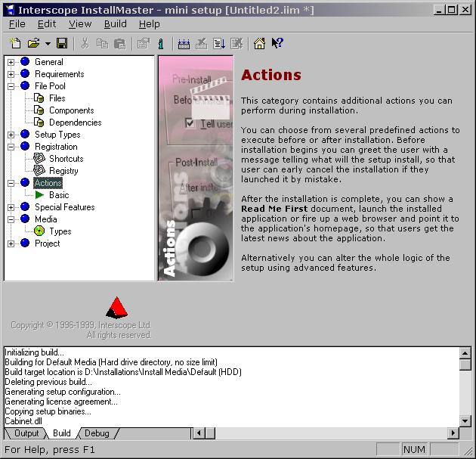Select the Special Features category
Viewport: 476px width, 459px height.
65,207
